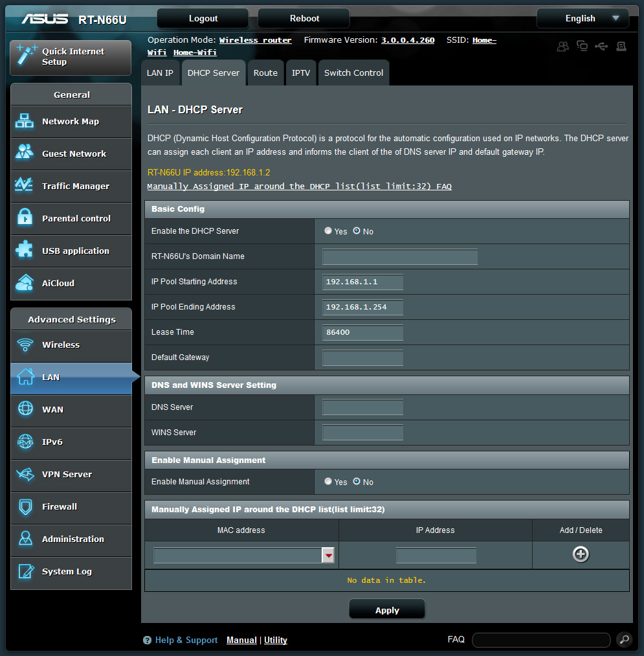
Task: Click the IPv6 globe icon
Action: point(25,442)
